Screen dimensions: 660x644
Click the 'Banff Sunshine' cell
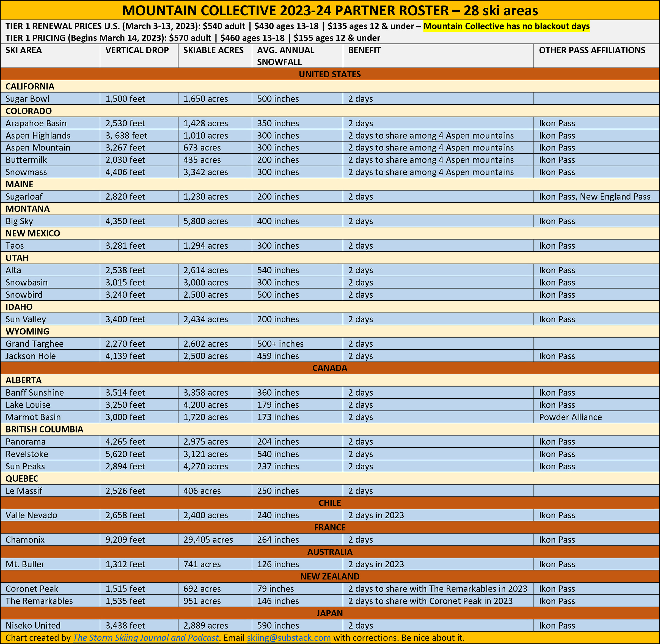[50, 392]
